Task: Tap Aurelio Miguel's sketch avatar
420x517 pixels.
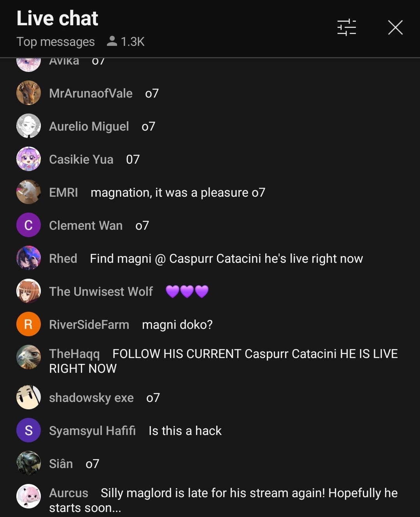Action: (x=28, y=126)
